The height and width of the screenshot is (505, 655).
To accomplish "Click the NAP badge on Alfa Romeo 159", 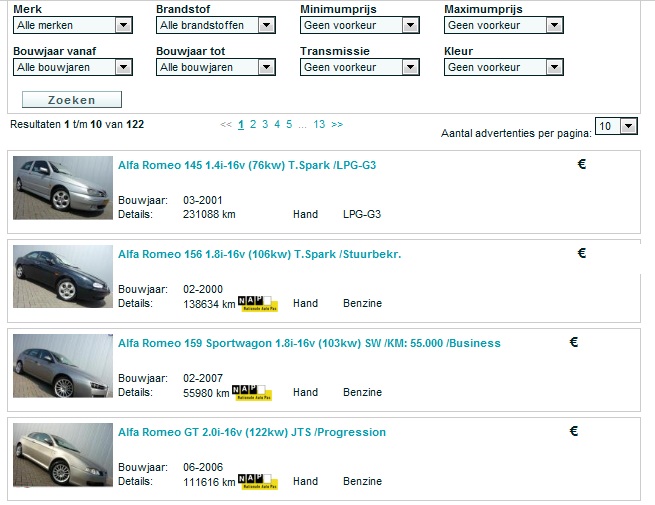I will click(252, 393).
